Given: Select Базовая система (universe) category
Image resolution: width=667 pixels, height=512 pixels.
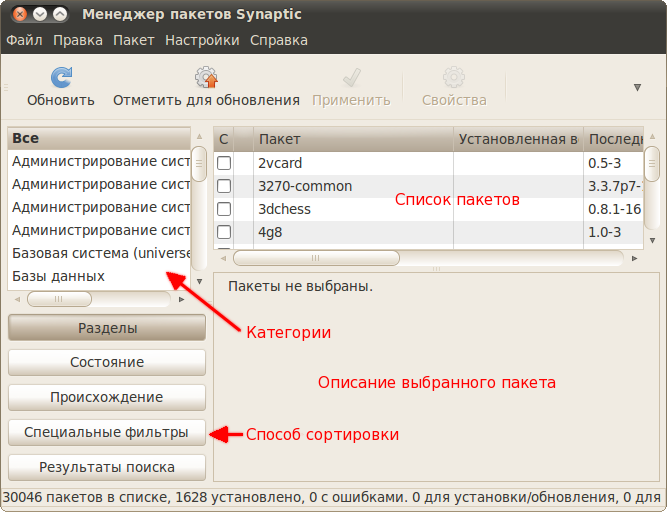Looking at the screenshot, I should click(x=99, y=253).
